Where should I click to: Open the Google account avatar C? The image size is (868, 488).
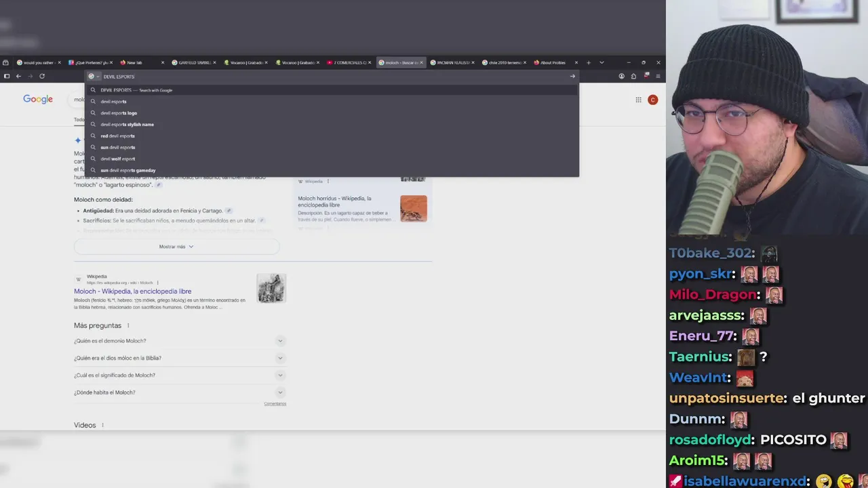click(652, 100)
